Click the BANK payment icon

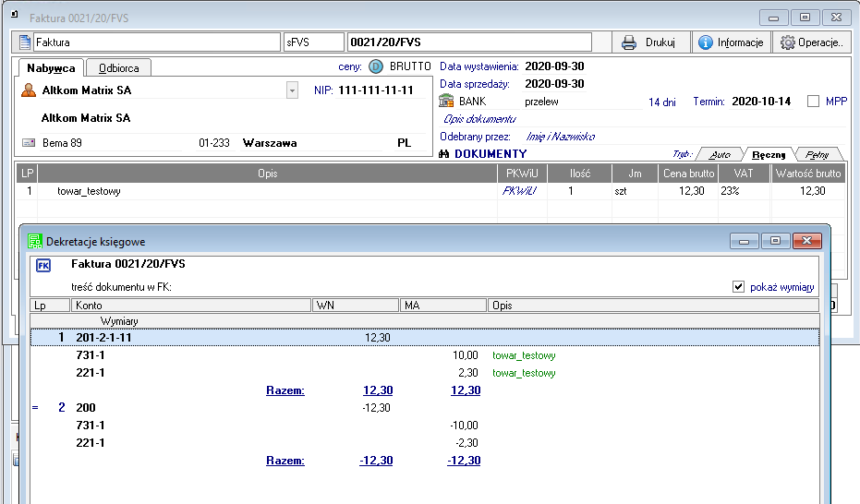pyautogui.click(x=446, y=102)
